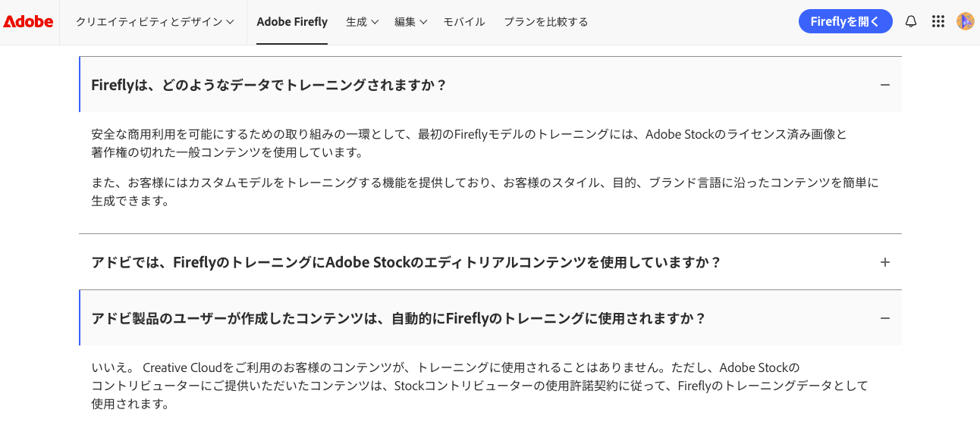
Task: Go to the モバイル menu item
Action: coord(464,22)
